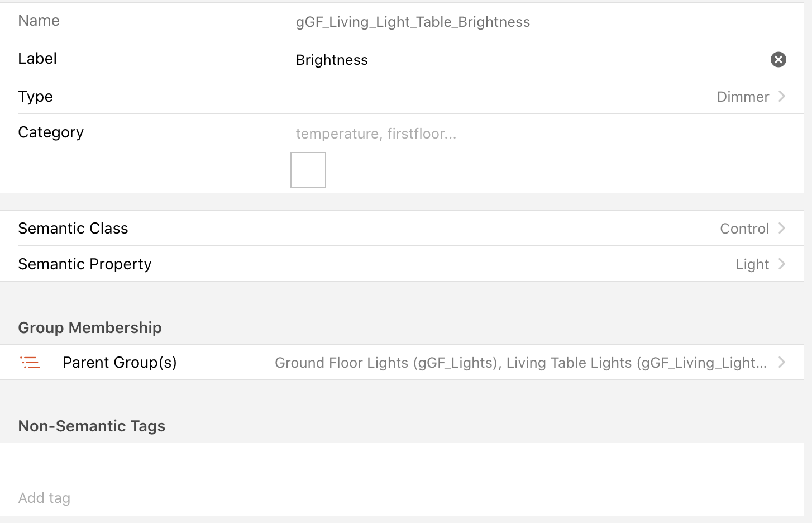Click the empty Non-Semantic Tags area
The width and height of the screenshot is (812, 523).
[x=402, y=460]
